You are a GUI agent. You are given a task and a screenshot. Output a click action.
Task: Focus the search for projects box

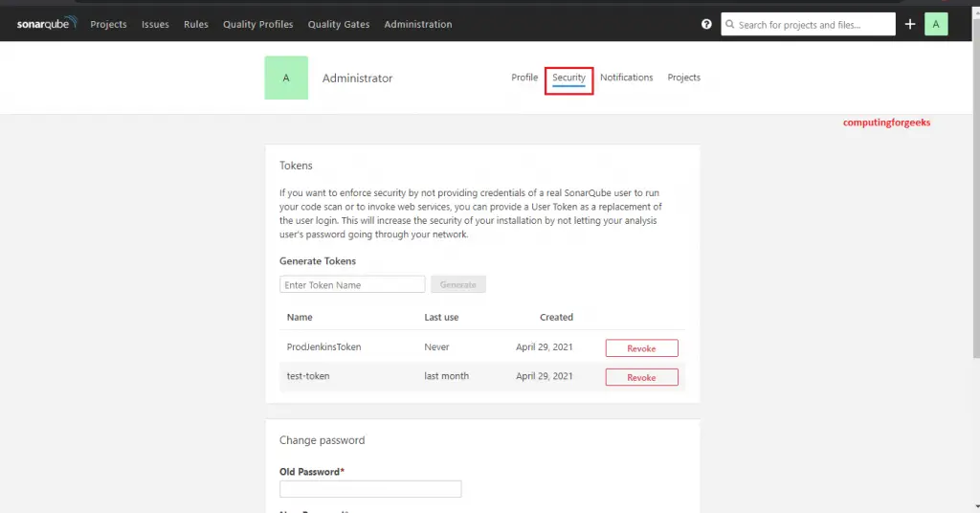point(808,24)
